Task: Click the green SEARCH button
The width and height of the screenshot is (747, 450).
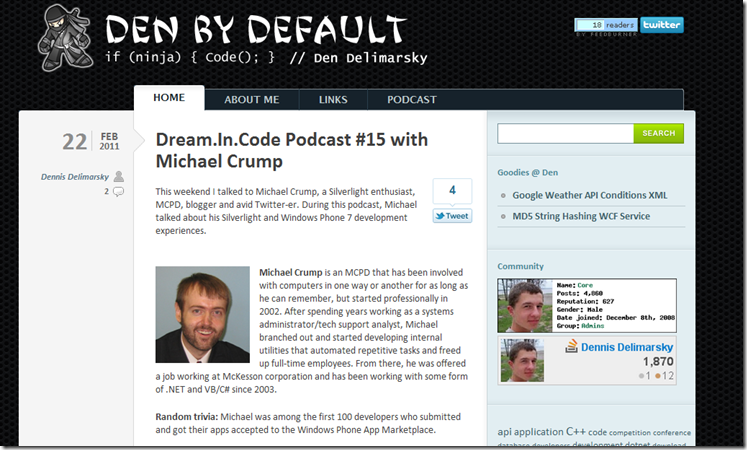Action: (x=658, y=133)
